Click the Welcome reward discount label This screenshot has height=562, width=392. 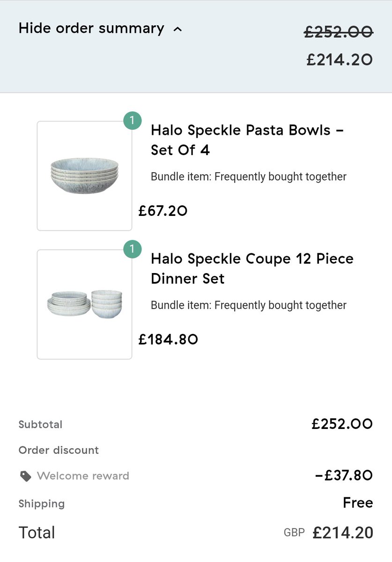tap(83, 476)
